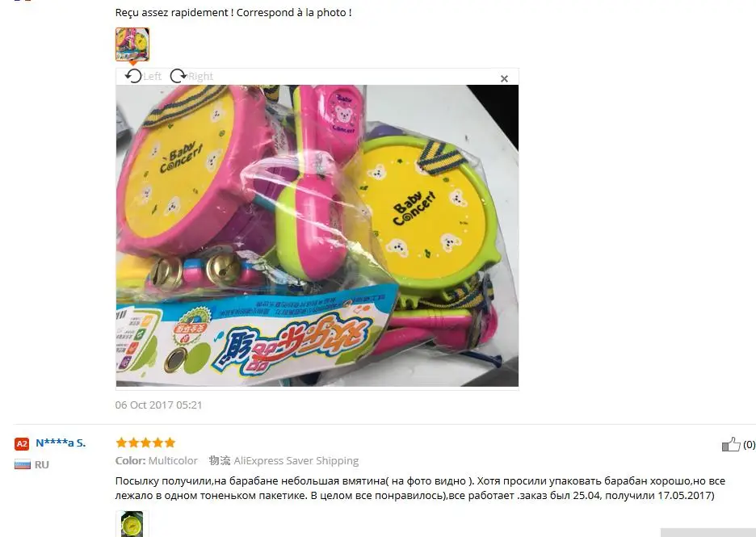Click the 'Right' rotate label
The image size is (756, 537).
coord(200,76)
